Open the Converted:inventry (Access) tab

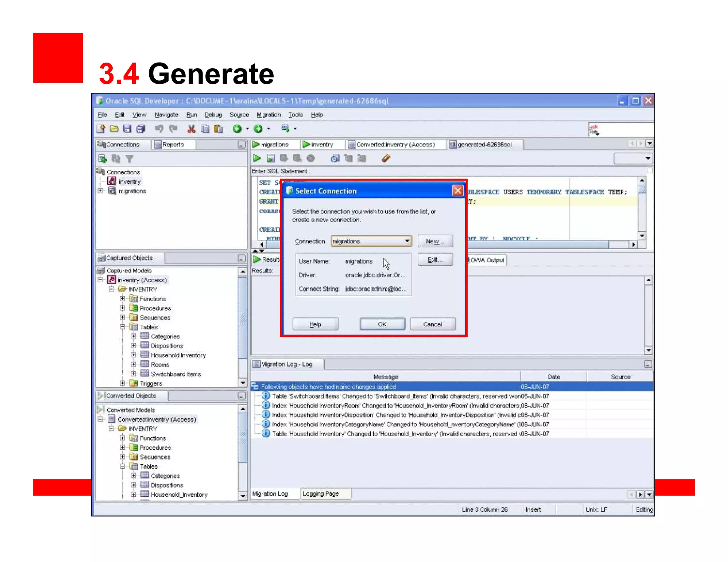pyautogui.click(x=396, y=145)
